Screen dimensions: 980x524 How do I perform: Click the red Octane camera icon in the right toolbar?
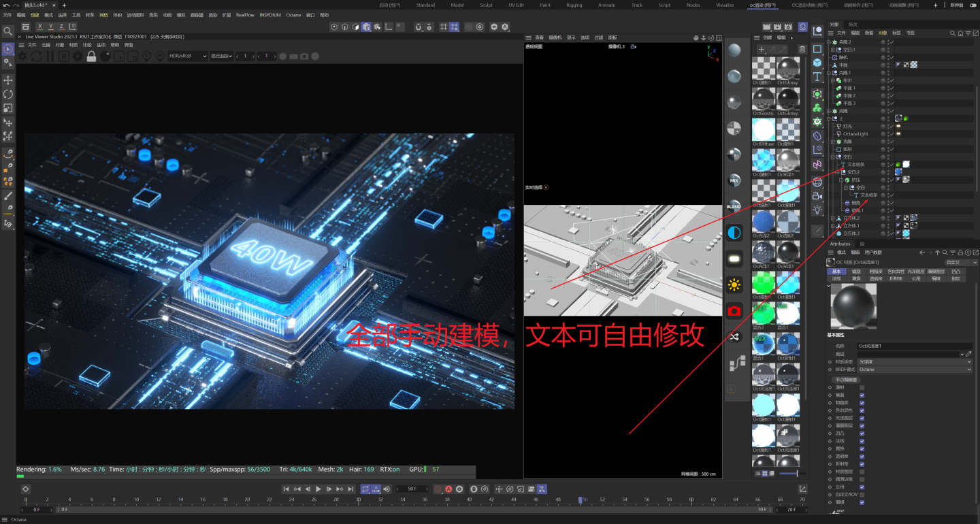[734, 310]
